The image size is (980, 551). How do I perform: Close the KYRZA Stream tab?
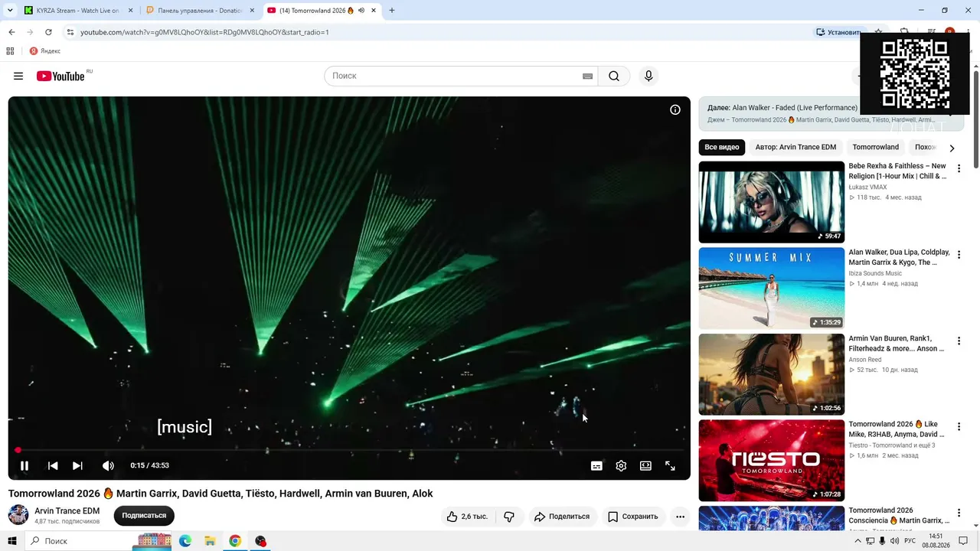pos(130,11)
